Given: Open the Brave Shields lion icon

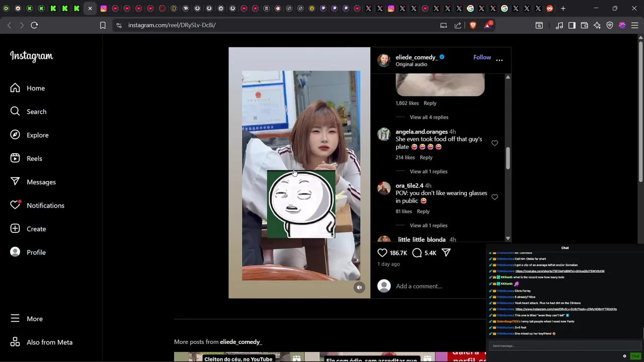Looking at the screenshot, I should pos(472,25).
